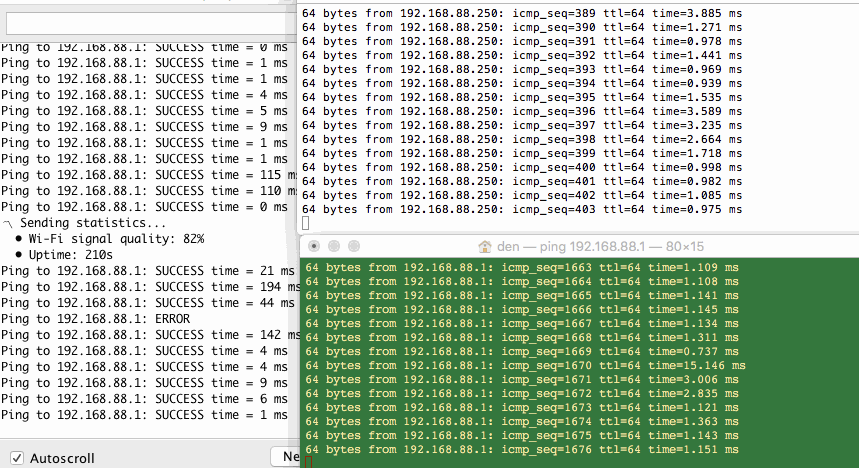
Task: Click the icmp_seq=397 line, time=3.235 ms
Action: (x=522, y=125)
